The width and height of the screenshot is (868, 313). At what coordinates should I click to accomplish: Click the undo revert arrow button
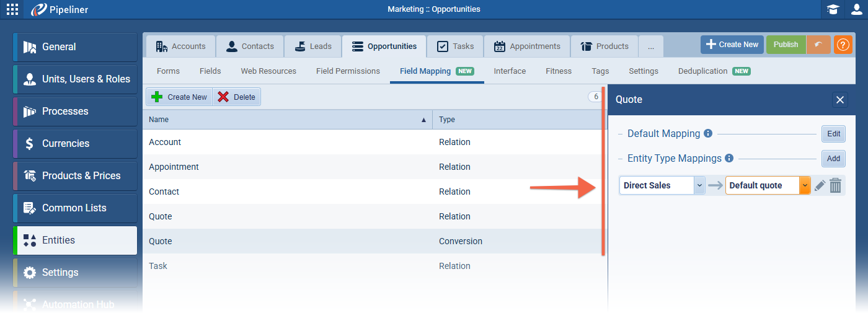pos(818,45)
